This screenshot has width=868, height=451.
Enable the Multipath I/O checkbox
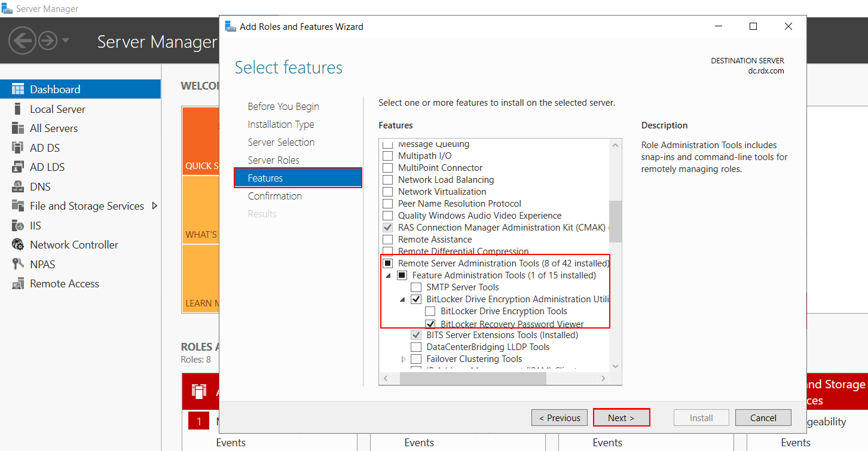pos(387,155)
